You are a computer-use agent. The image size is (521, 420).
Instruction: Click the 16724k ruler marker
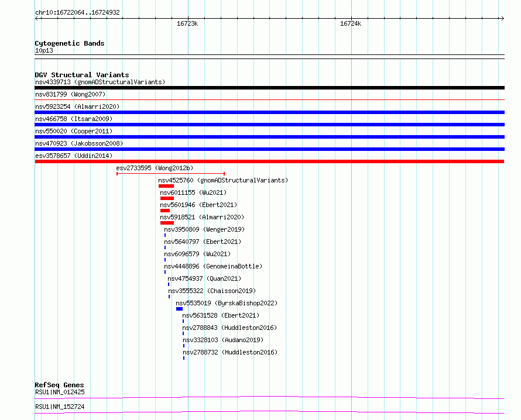[x=351, y=23]
